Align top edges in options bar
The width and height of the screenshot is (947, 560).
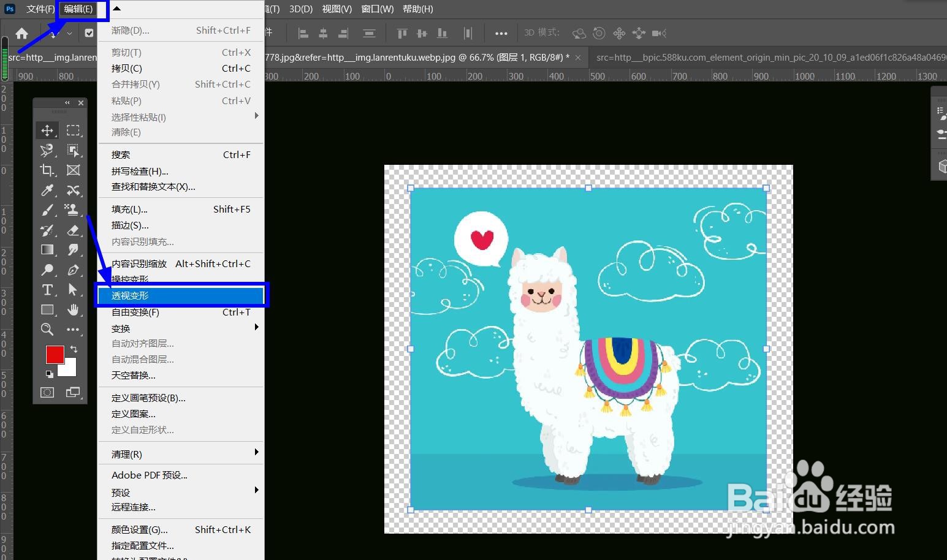[x=401, y=33]
